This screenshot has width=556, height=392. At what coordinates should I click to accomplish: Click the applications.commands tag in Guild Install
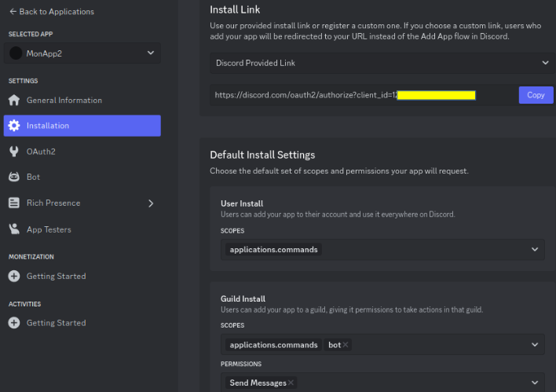(x=273, y=345)
